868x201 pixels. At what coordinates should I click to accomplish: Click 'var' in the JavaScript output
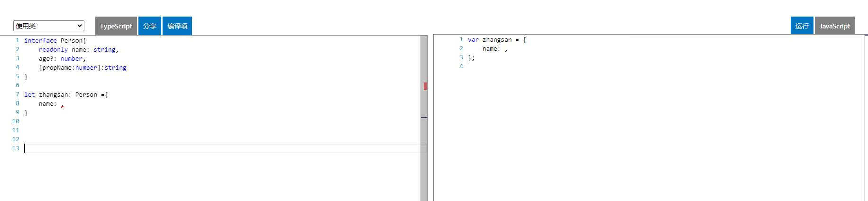click(473, 40)
